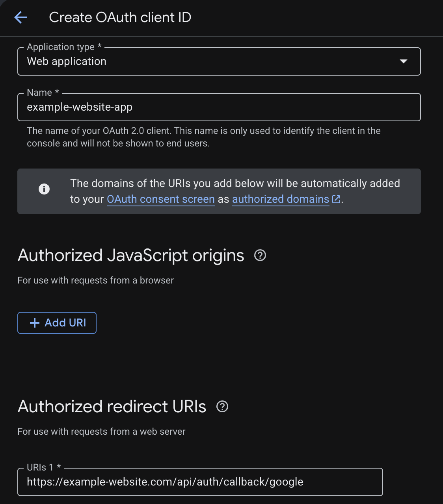Click the 'For use with requests from a web server' text
Screen dimensions: 443x504
click(102, 432)
